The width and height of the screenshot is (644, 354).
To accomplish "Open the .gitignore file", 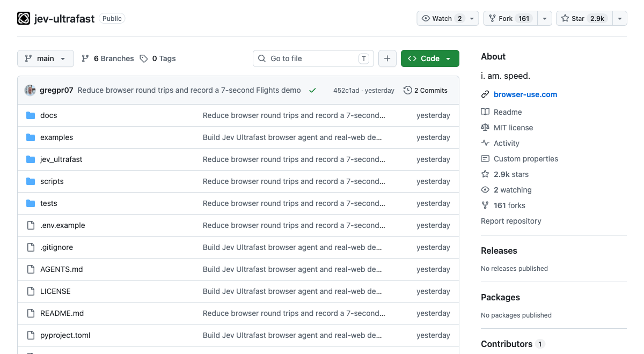I will pos(56,247).
